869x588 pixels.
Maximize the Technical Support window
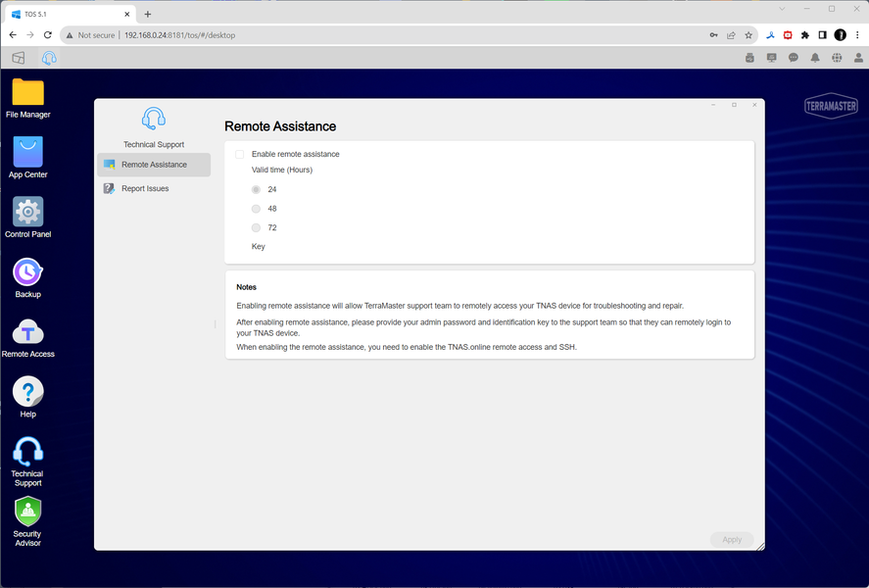tap(734, 105)
